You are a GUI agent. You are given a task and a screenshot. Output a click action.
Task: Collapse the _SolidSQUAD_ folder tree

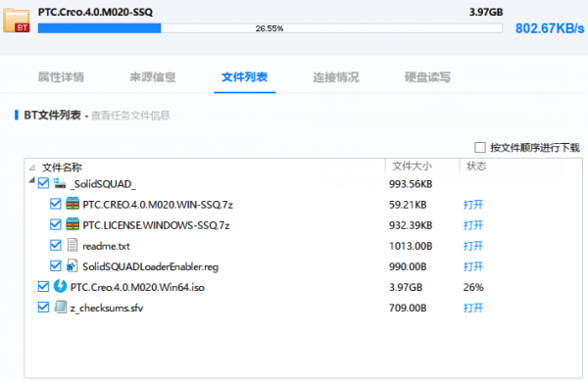click(x=32, y=181)
